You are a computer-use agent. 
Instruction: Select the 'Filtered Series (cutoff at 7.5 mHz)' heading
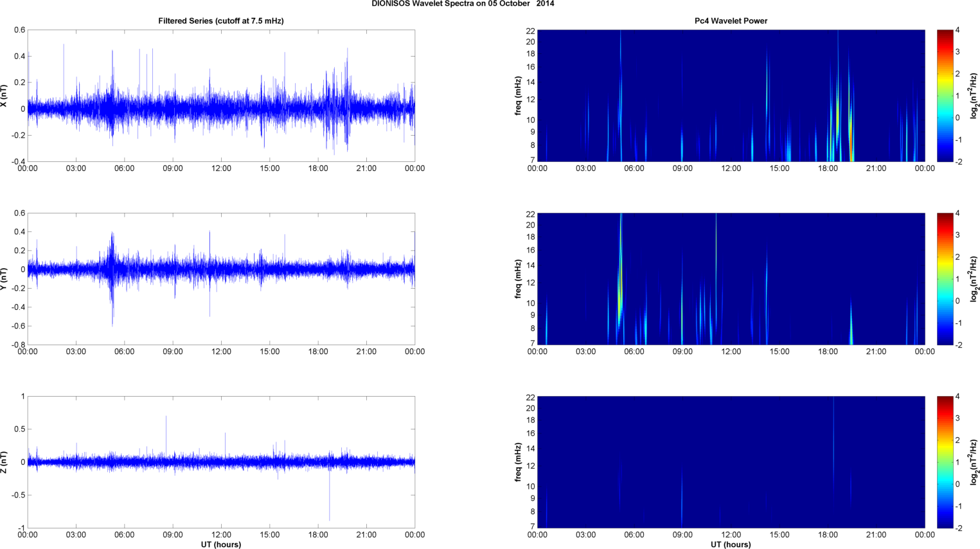[x=221, y=21]
